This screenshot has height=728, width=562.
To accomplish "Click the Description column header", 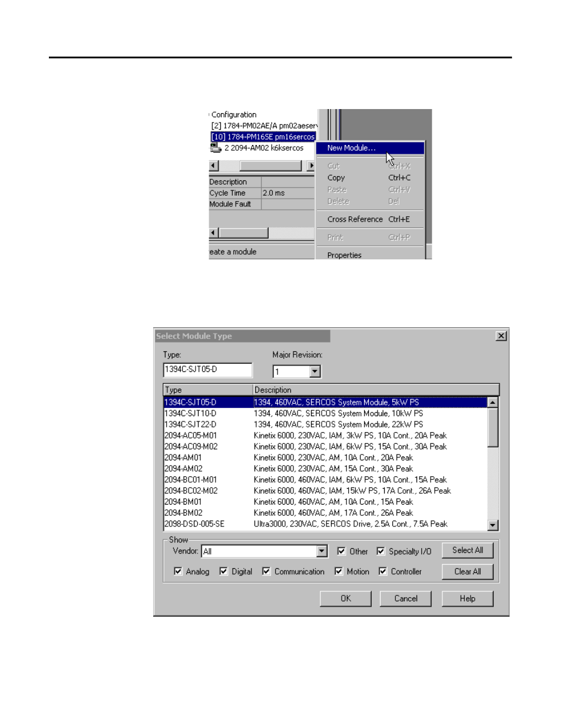I will (x=376, y=390).
